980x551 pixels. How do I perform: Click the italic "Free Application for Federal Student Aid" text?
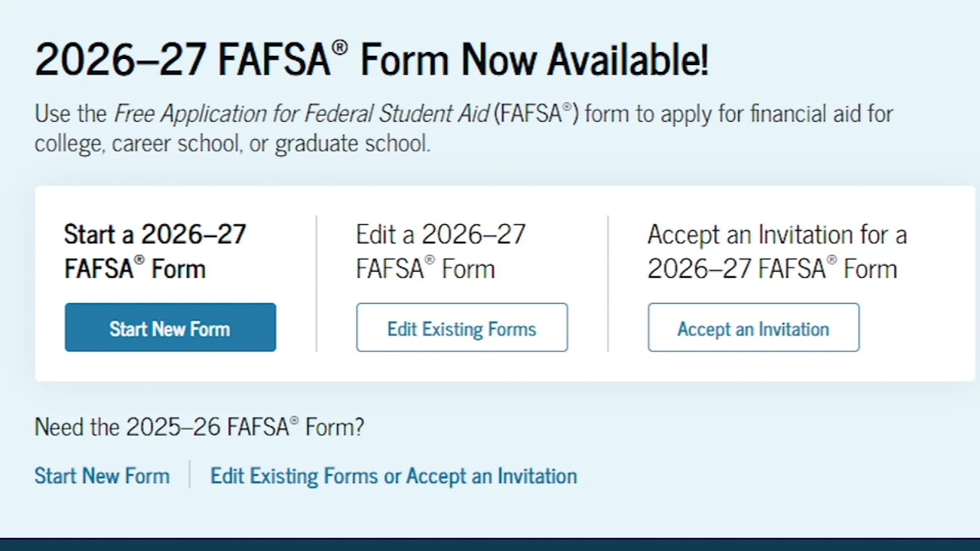coord(301,114)
